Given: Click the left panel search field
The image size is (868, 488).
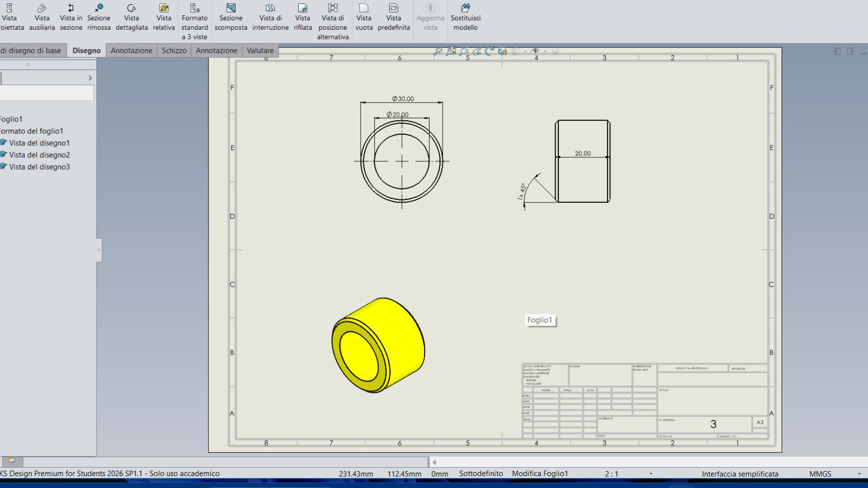Looking at the screenshot, I should click(47, 93).
